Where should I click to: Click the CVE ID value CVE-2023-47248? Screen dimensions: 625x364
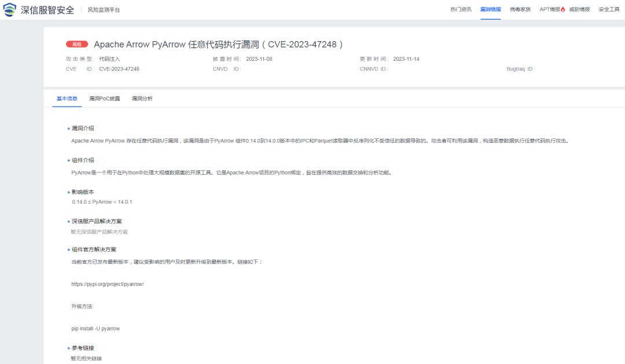[119, 69]
